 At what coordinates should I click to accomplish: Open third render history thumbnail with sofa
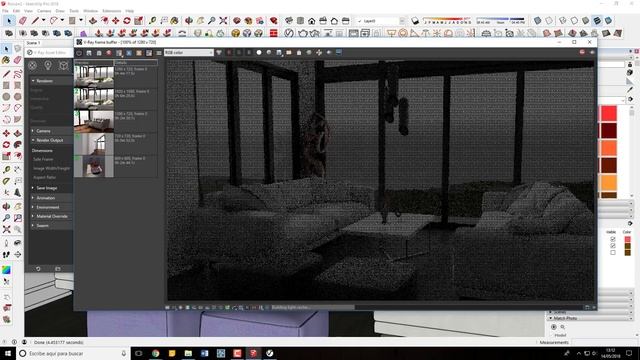94,121
